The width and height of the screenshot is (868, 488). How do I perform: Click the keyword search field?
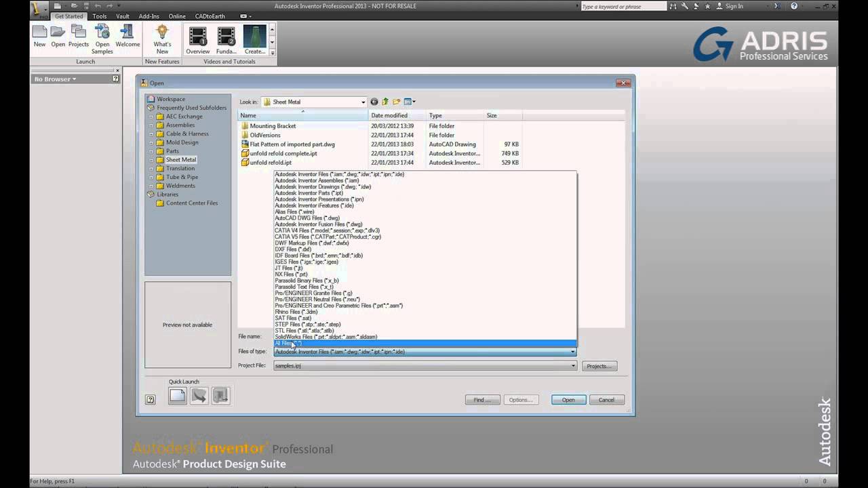point(623,6)
